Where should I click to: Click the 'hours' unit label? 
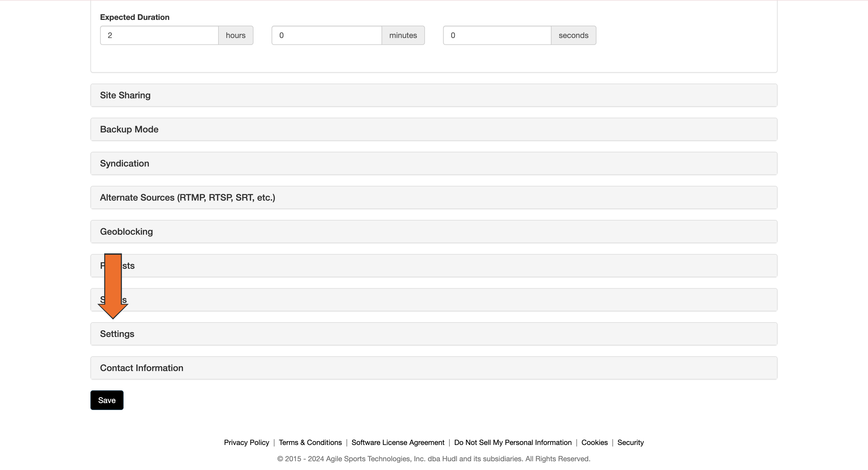tap(235, 35)
